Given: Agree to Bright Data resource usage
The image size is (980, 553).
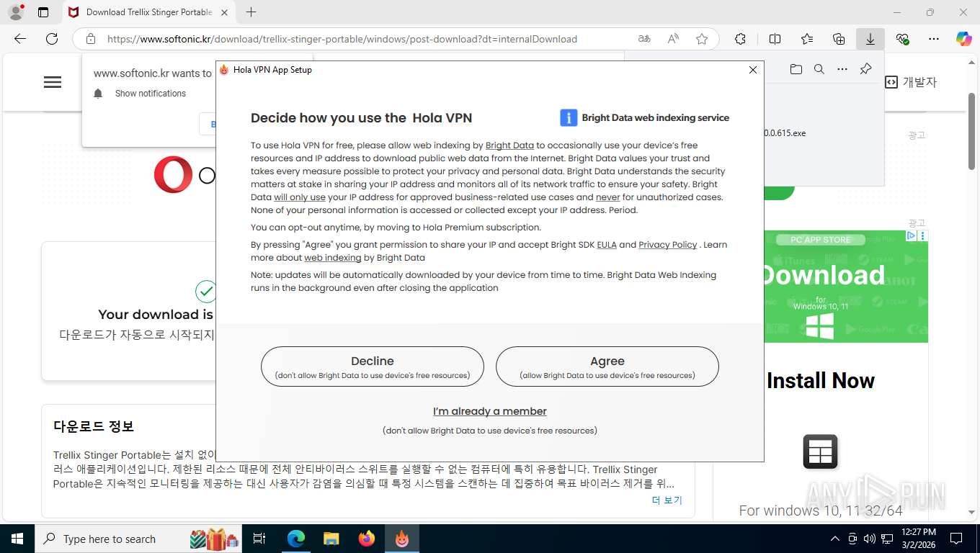Looking at the screenshot, I should (607, 367).
